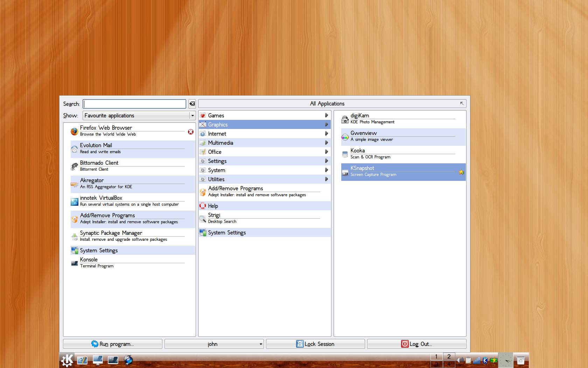Click the monitor icon in the panel
Image resolution: width=588 pixels, height=368 pixels.
[98, 360]
